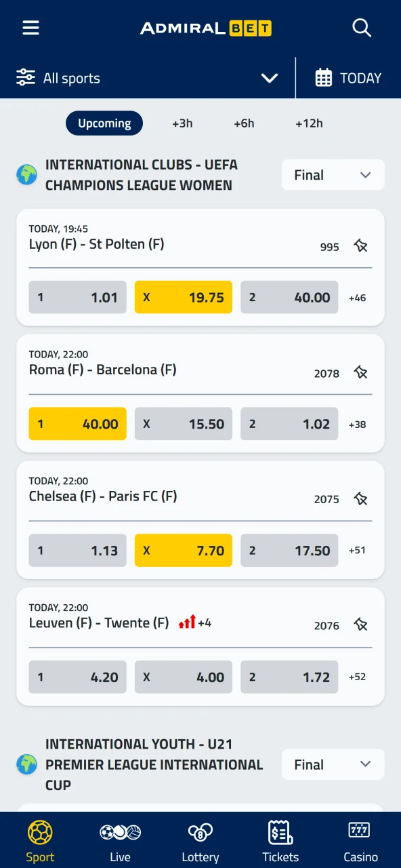
Task: Open the Lottery section
Action: point(200,839)
